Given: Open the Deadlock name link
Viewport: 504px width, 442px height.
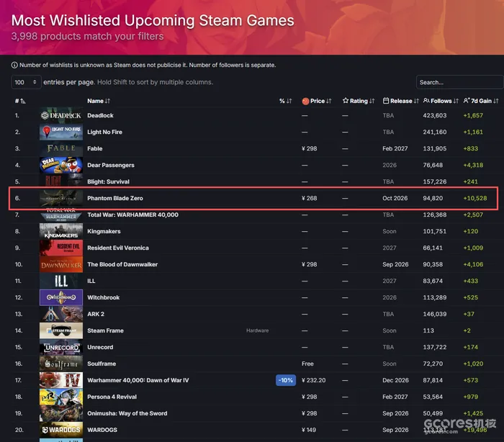Looking at the screenshot, I should coord(100,115).
